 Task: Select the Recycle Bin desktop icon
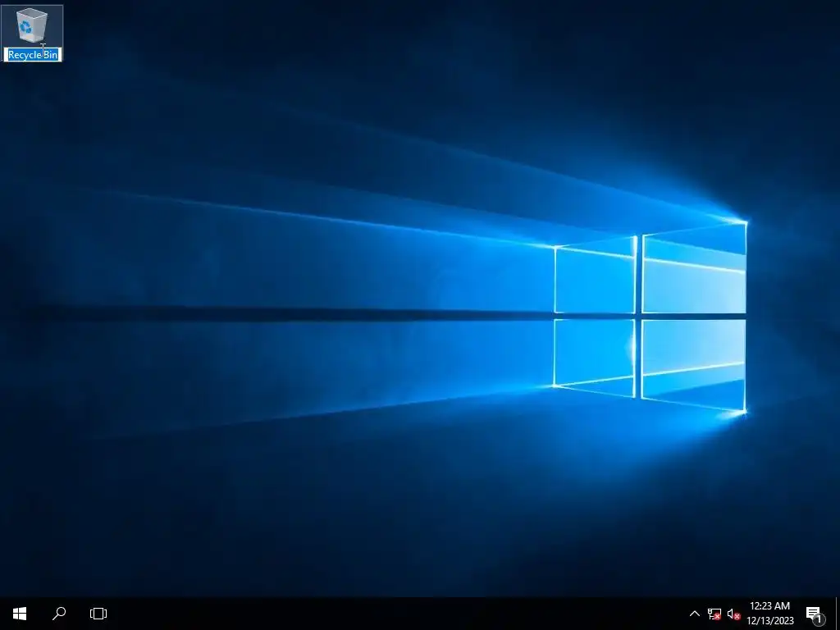click(32, 25)
